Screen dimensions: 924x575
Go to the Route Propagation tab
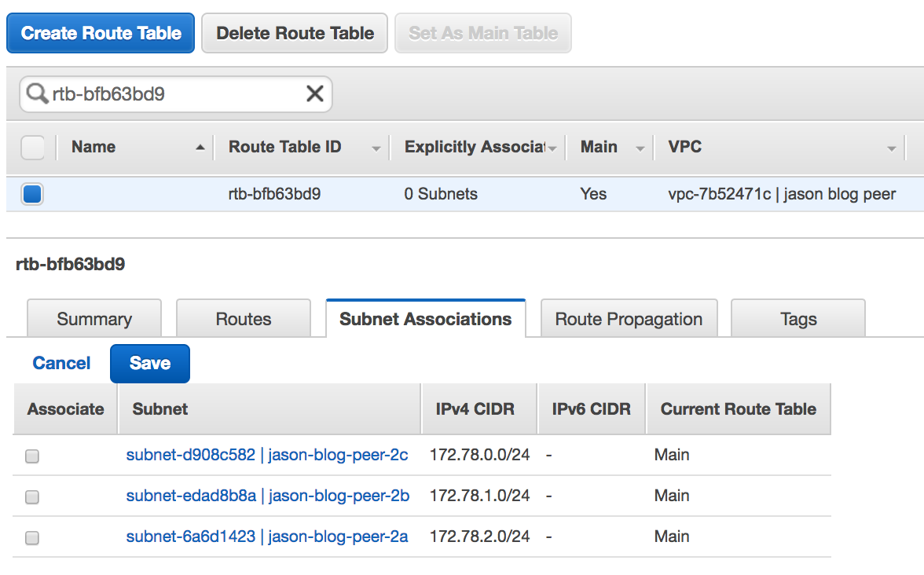(629, 319)
